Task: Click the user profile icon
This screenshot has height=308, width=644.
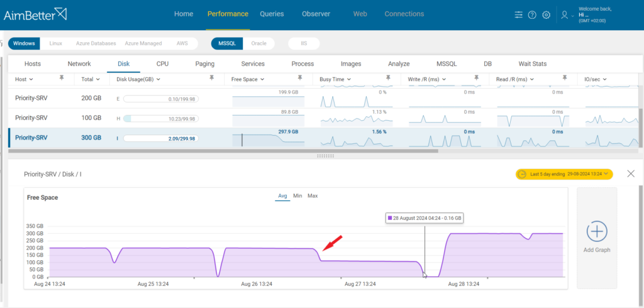Action: (565, 15)
